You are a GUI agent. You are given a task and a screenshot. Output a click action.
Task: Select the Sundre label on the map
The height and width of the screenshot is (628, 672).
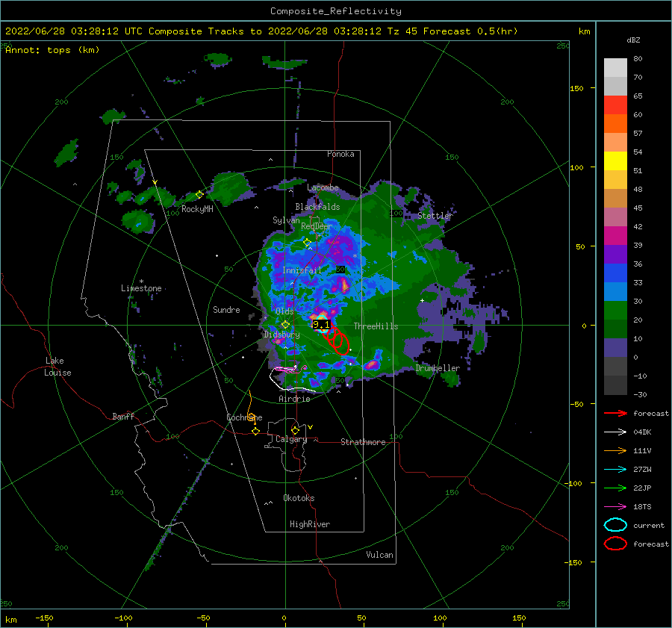pyautogui.click(x=226, y=309)
